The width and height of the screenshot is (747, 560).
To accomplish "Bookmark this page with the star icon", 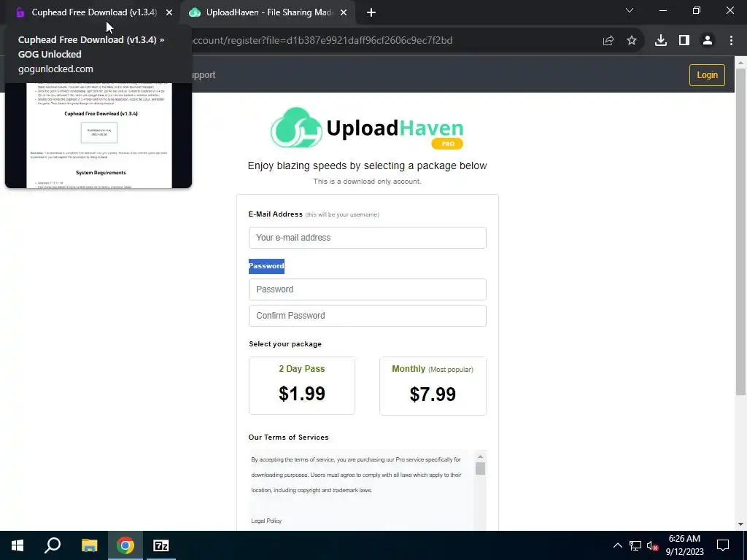I will (632, 41).
